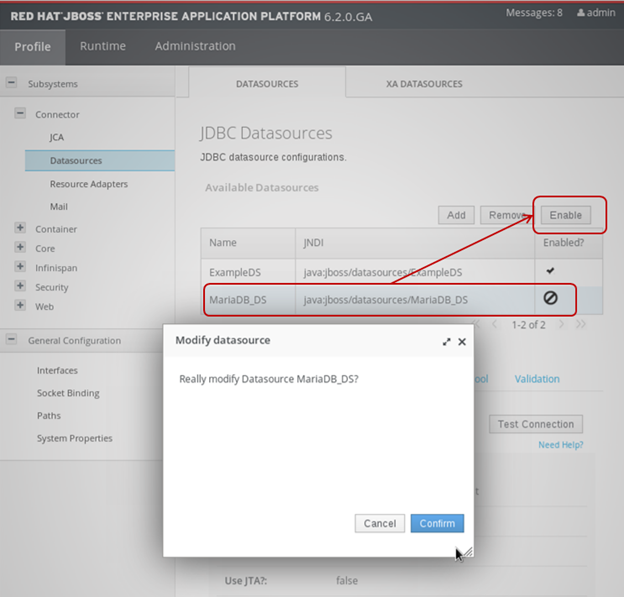
Task: Open the Administration tab
Action: coord(195,46)
